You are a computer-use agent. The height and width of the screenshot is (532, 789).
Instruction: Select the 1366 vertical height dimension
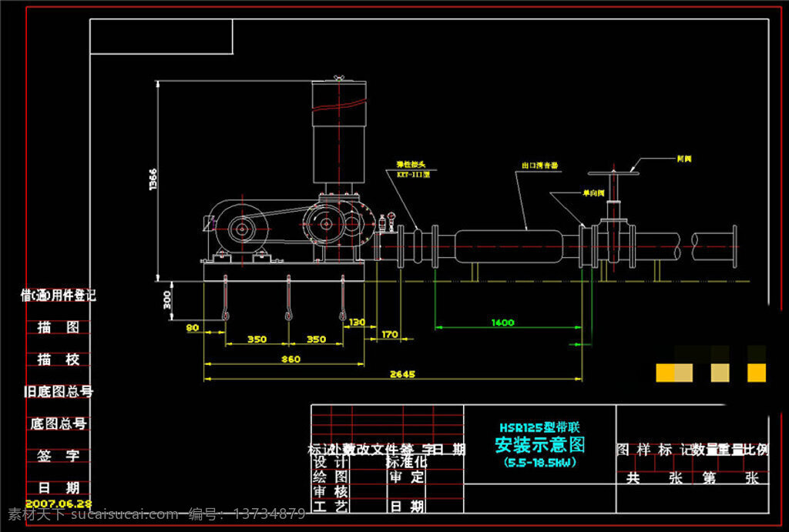[153, 179]
